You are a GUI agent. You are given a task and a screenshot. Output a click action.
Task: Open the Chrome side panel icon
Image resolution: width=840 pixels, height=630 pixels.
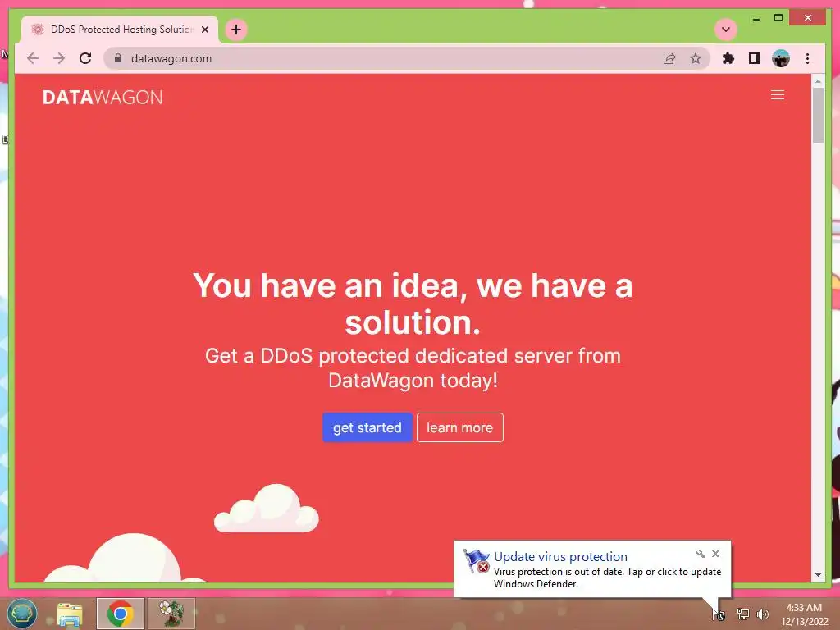pyautogui.click(x=755, y=58)
